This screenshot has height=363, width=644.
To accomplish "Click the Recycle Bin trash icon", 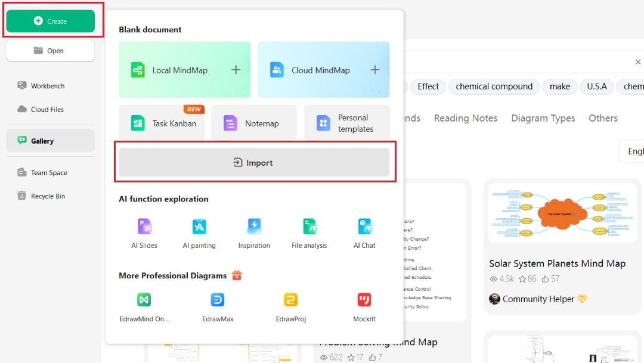I will (x=22, y=196).
